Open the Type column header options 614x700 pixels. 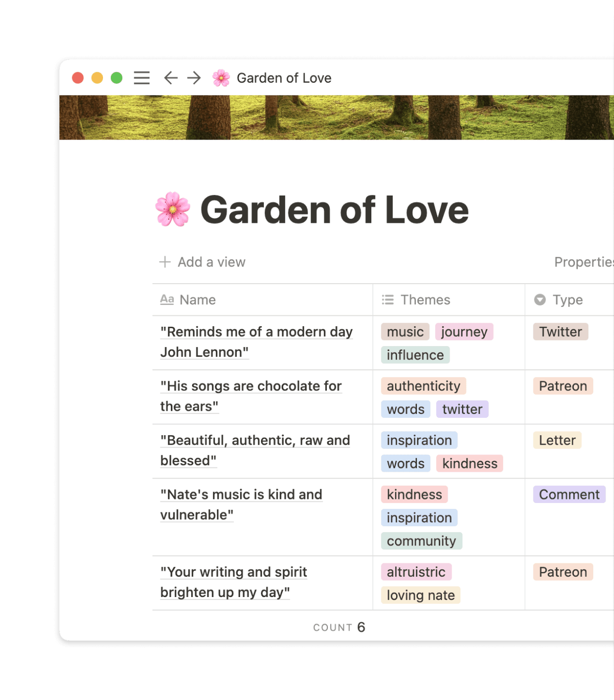pos(567,300)
